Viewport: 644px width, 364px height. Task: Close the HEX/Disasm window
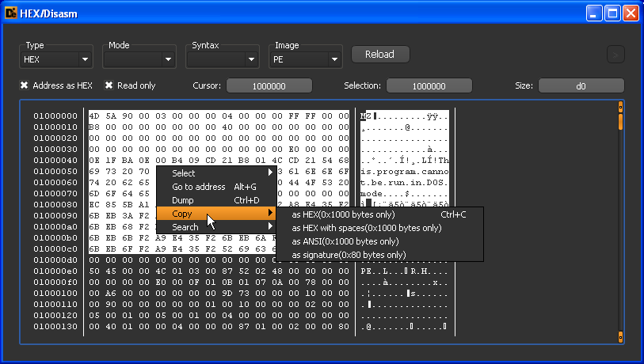click(x=631, y=13)
